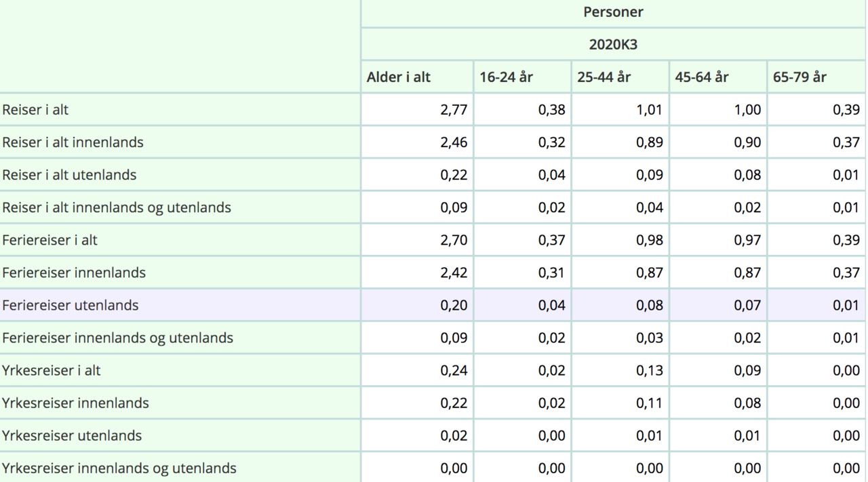Click the 'Yrkesreiser utenlands' row label
Viewport: 868px width, 482px height.
coord(72,435)
